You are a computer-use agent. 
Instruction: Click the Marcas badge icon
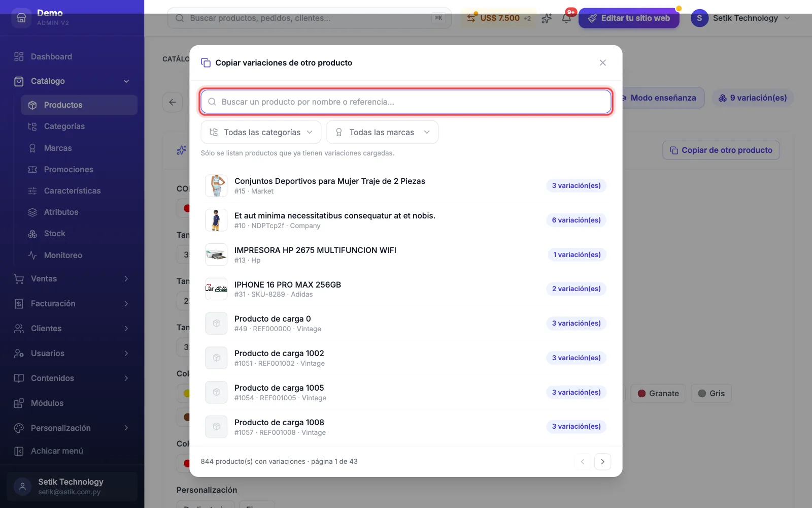coord(32,148)
